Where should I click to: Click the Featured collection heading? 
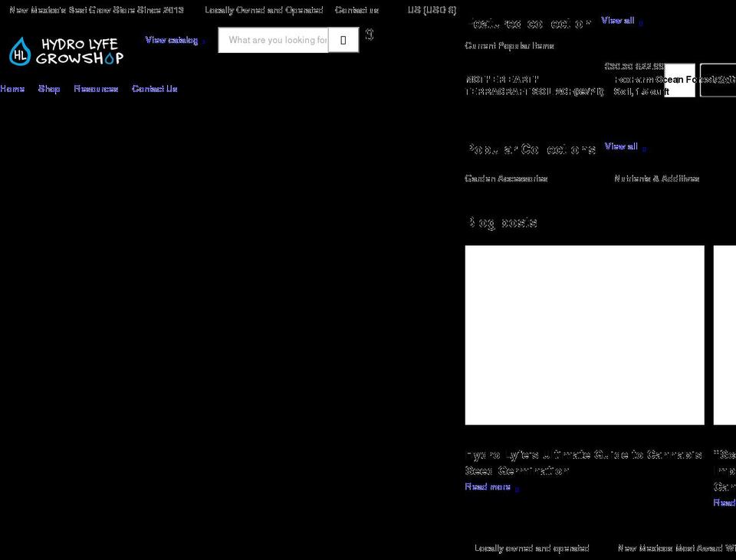pyautogui.click(x=530, y=24)
